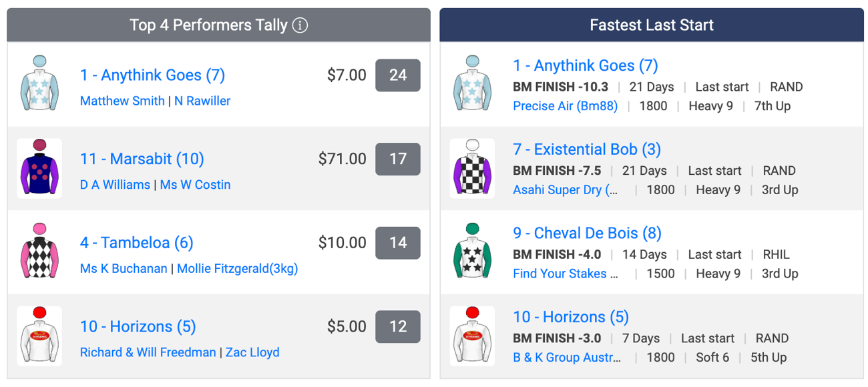The image size is (868, 387).
Task: Click the Fastest Last Start header
Action: tap(652, 25)
